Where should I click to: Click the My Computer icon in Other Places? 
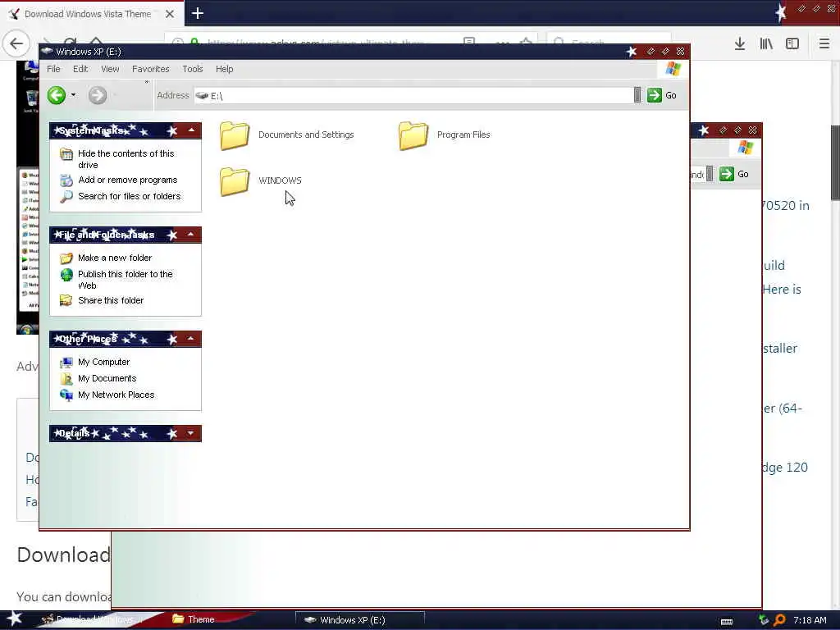[x=66, y=363]
